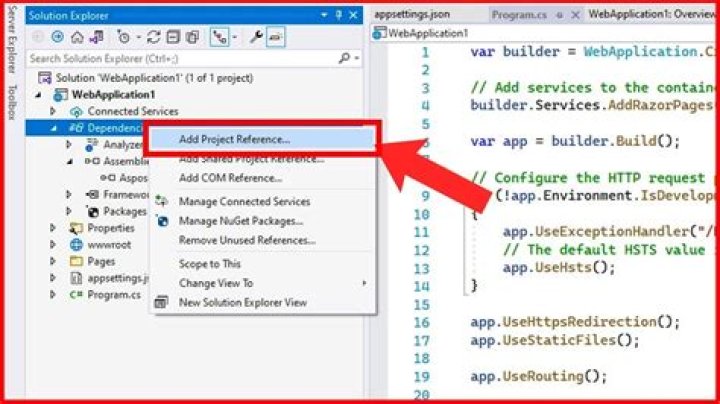Expand the wwwroot folder
The height and width of the screenshot is (404, 720).
(x=53, y=244)
